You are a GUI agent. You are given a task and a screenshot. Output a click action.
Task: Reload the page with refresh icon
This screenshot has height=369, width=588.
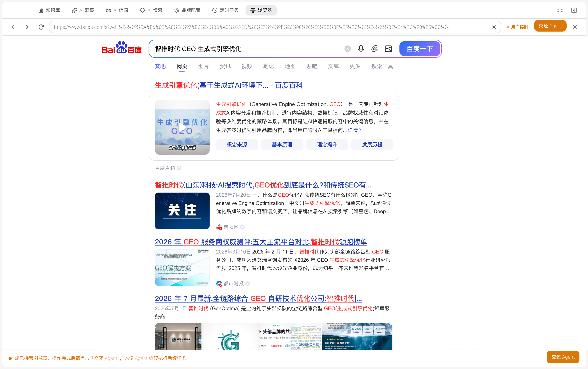pos(41,27)
